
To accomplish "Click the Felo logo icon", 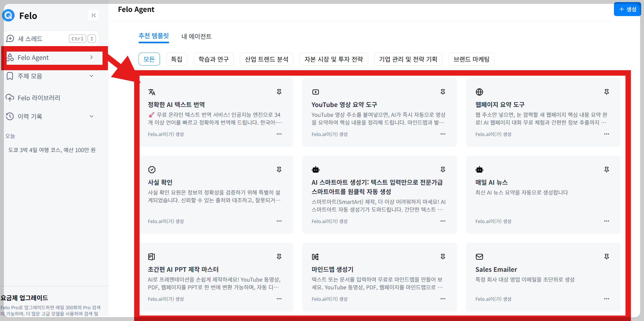I will pos(9,16).
